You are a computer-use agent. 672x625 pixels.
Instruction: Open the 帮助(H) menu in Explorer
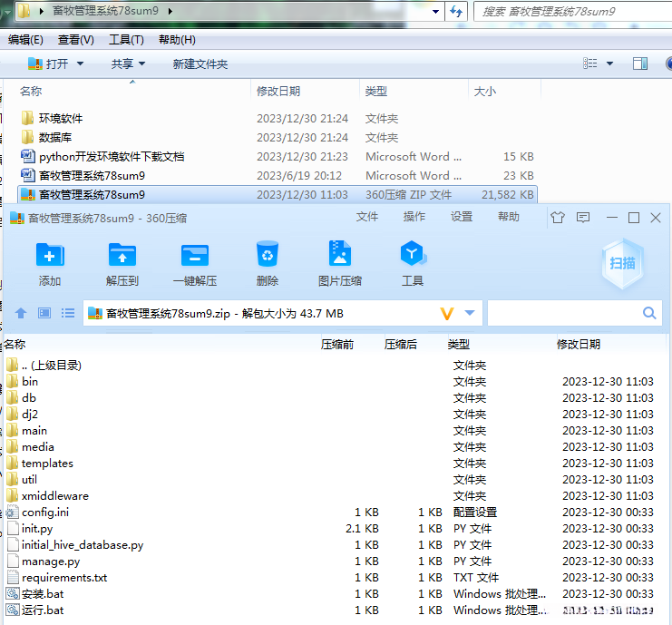[x=177, y=40]
